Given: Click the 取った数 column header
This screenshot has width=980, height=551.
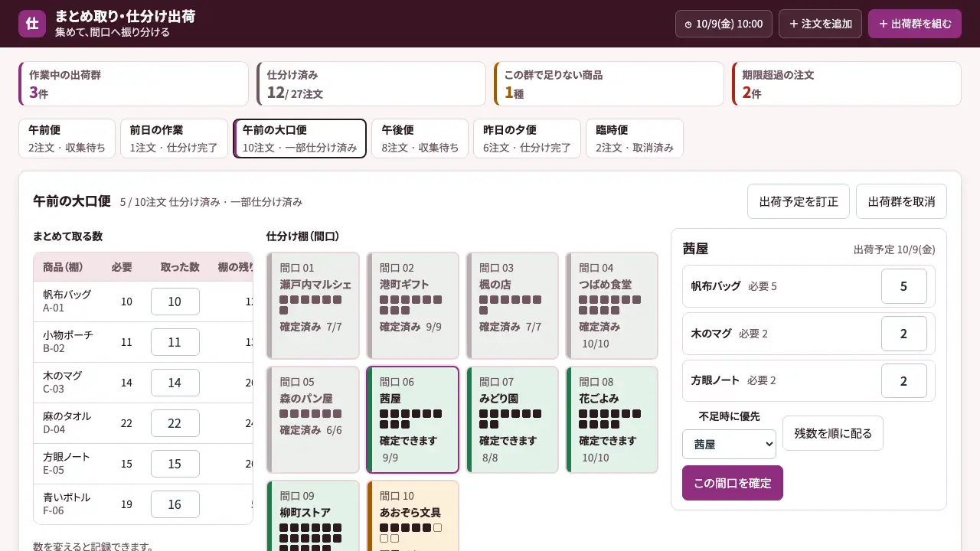Looking at the screenshot, I should pyautogui.click(x=180, y=267).
